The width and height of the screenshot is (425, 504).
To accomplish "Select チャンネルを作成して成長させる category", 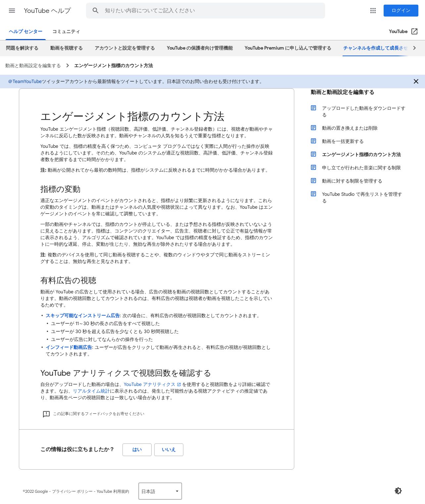I will (x=375, y=48).
